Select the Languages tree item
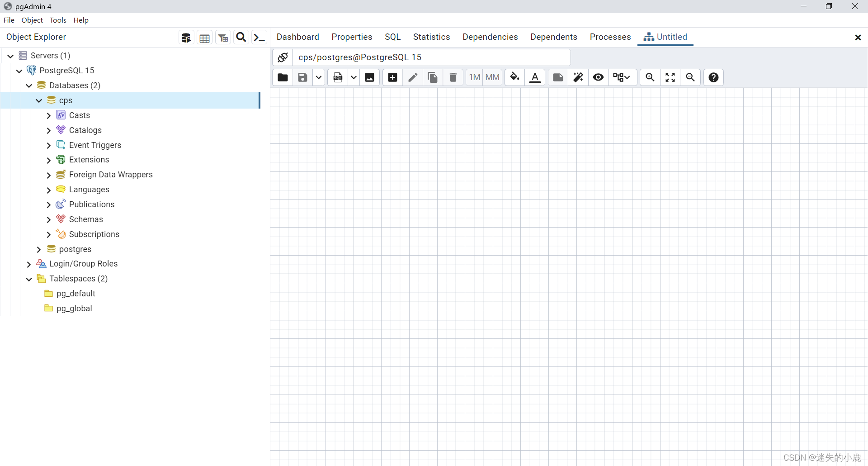The image size is (868, 466). click(x=89, y=190)
